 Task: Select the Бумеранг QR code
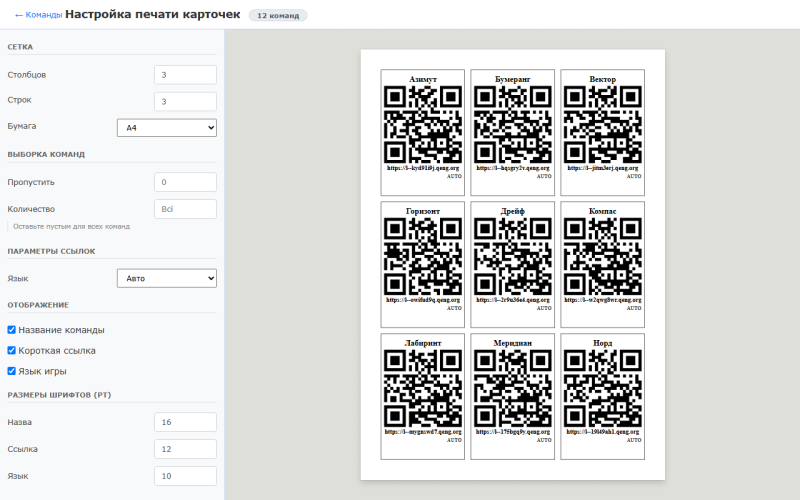pos(513,124)
